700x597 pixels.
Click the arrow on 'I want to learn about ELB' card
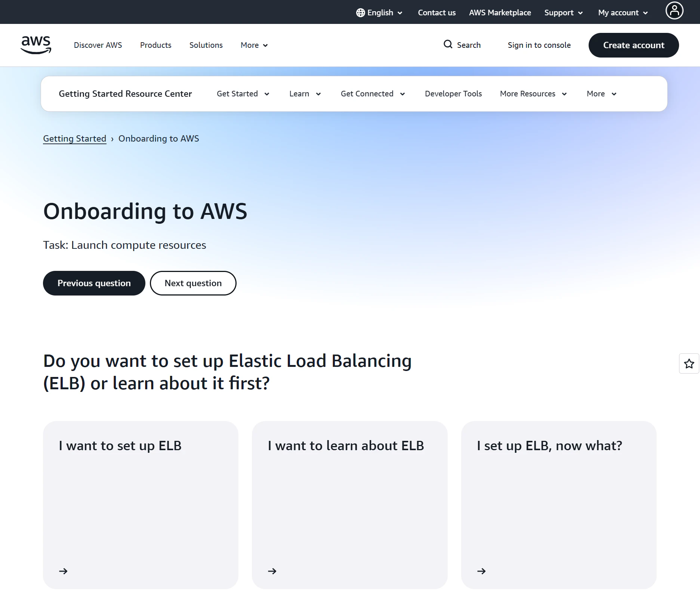(x=272, y=571)
